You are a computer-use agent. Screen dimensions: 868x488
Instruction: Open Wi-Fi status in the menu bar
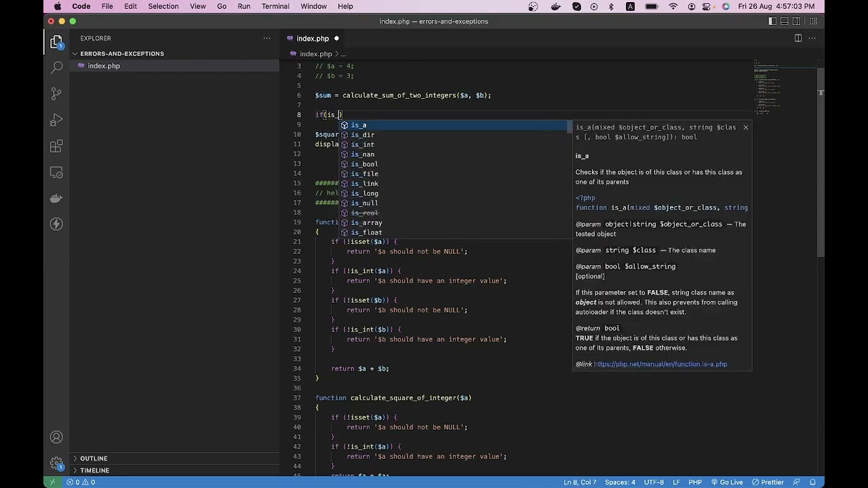673,6
